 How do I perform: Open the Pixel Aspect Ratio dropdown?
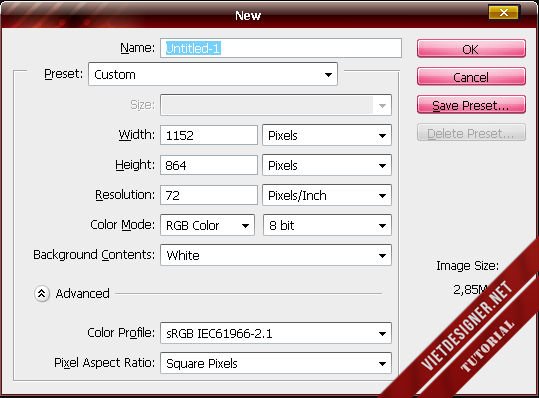[276, 363]
